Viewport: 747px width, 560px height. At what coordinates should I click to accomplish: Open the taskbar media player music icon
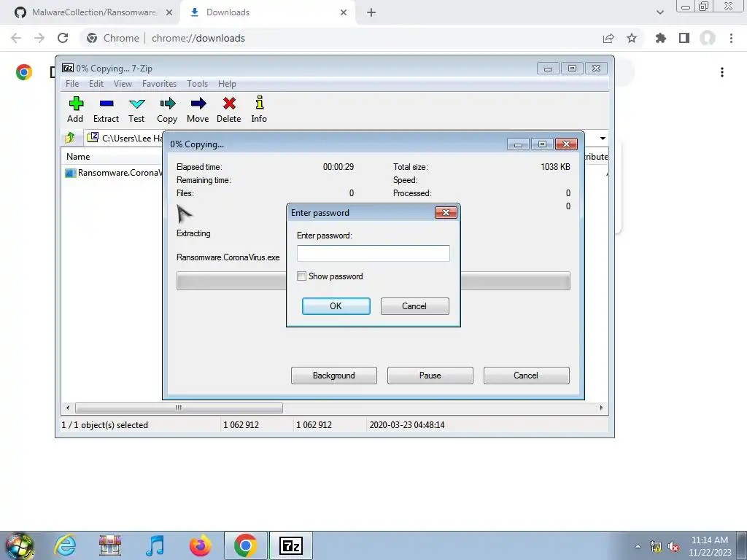[155, 545]
